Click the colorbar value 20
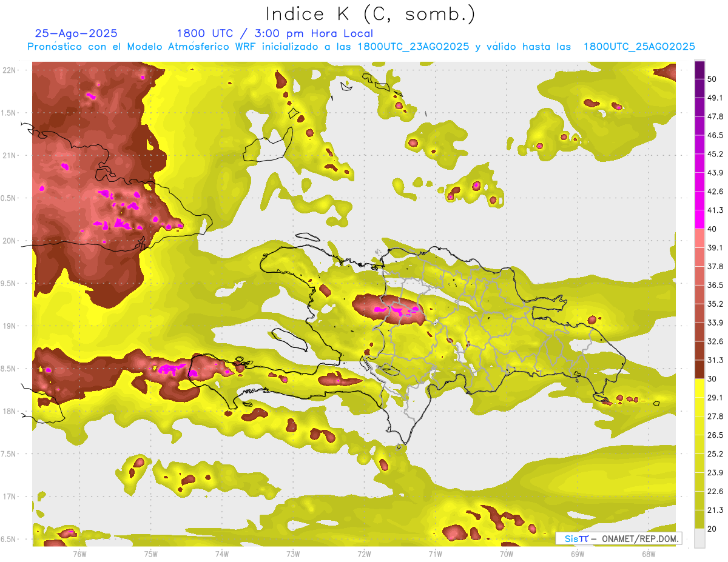This screenshot has width=728, height=562. (712, 529)
